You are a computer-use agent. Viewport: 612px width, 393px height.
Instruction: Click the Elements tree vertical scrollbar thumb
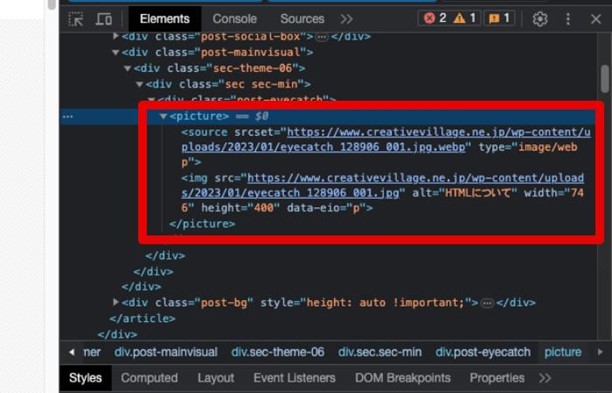605,78
